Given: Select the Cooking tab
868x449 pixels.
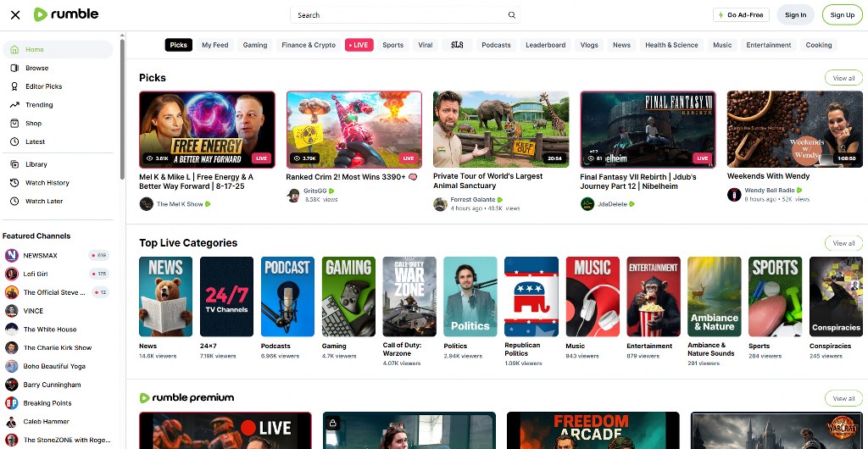Looking at the screenshot, I should [819, 45].
